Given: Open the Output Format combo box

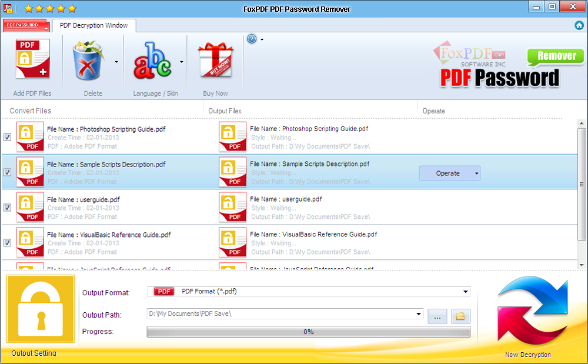Looking at the screenshot, I should click(x=309, y=291).
